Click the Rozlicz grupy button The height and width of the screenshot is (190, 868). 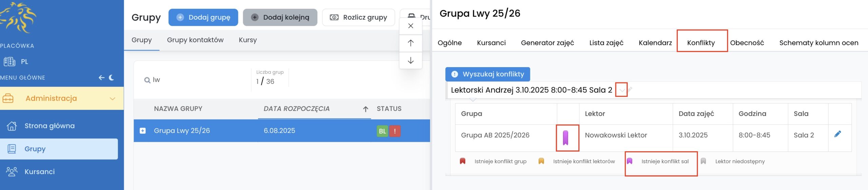click(358, 17)
